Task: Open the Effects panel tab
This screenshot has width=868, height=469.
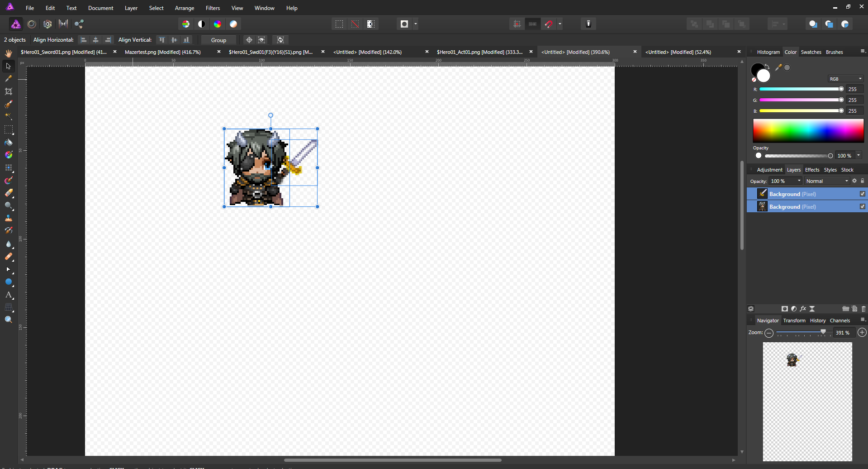Action: pyautogui.click(x=812, y=170)
